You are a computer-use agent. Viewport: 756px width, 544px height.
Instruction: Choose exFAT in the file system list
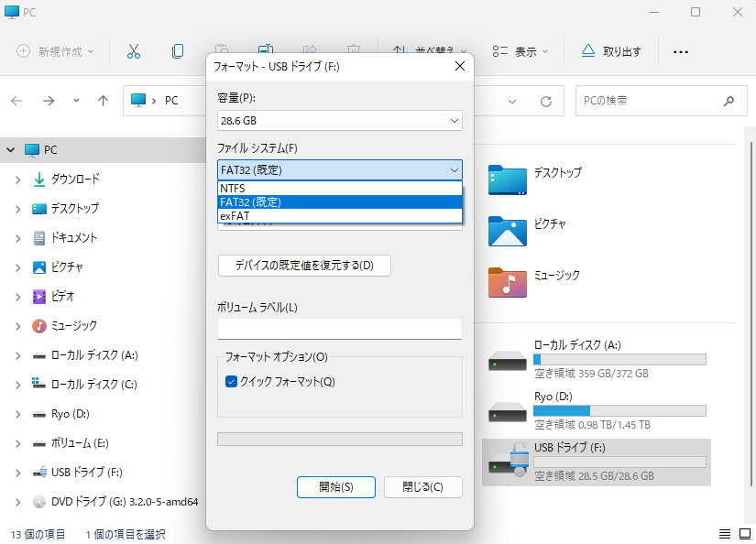[340, 216]
